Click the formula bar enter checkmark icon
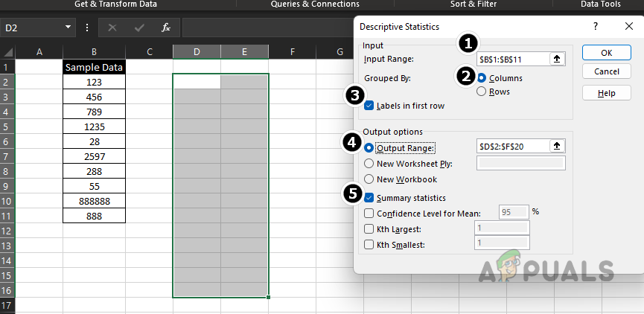644x314 pixels. pos(139,28)
